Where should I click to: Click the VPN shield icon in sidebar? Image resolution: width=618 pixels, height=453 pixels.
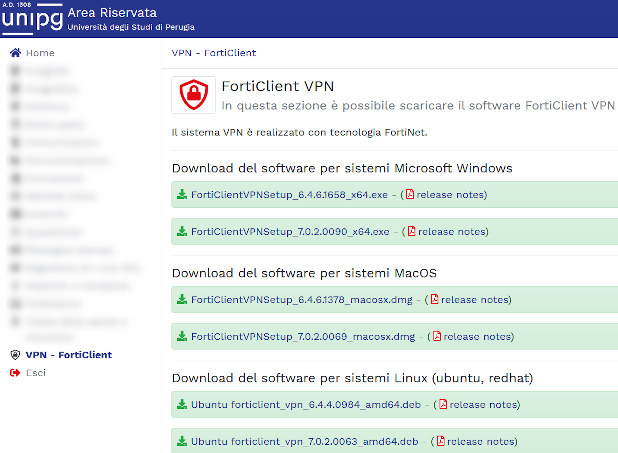point(15,355)
